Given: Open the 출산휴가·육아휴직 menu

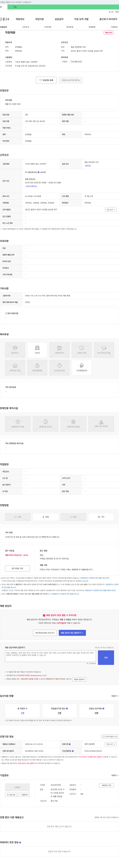Looking at the screenshot, I should [108, 19].
